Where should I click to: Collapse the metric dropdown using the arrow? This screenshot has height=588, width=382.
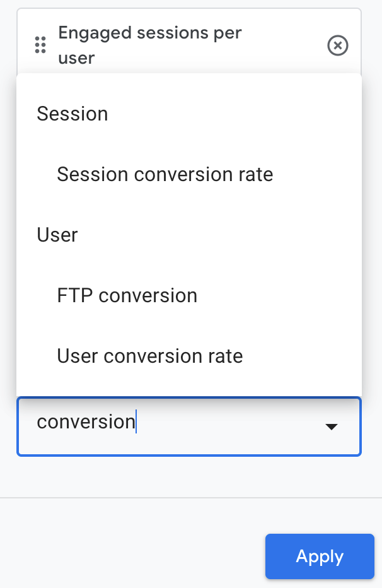click(332, 426)
